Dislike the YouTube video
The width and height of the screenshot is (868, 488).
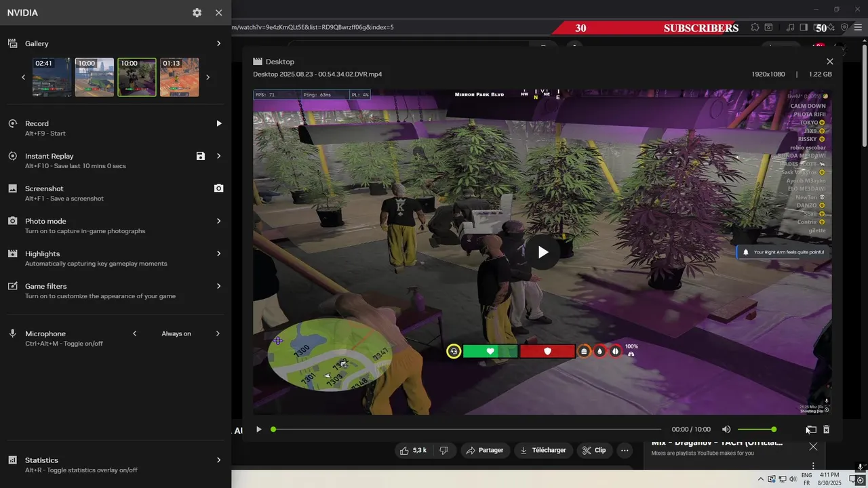coord(444,450)
